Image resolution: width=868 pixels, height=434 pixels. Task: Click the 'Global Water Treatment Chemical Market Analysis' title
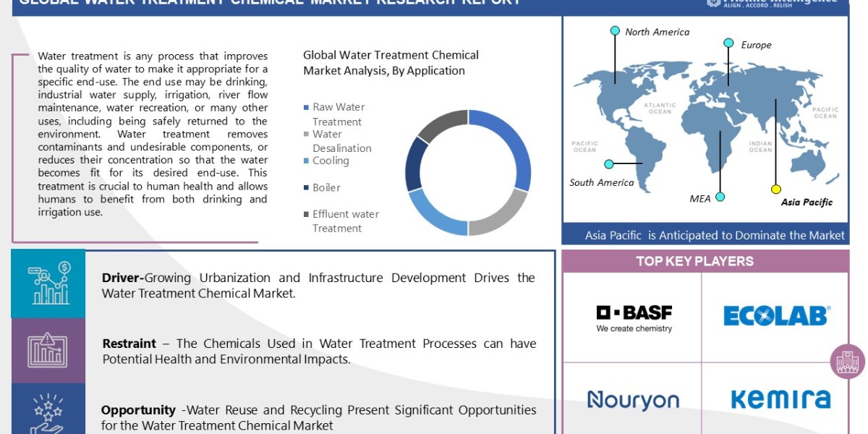click(x=391, y=62)
